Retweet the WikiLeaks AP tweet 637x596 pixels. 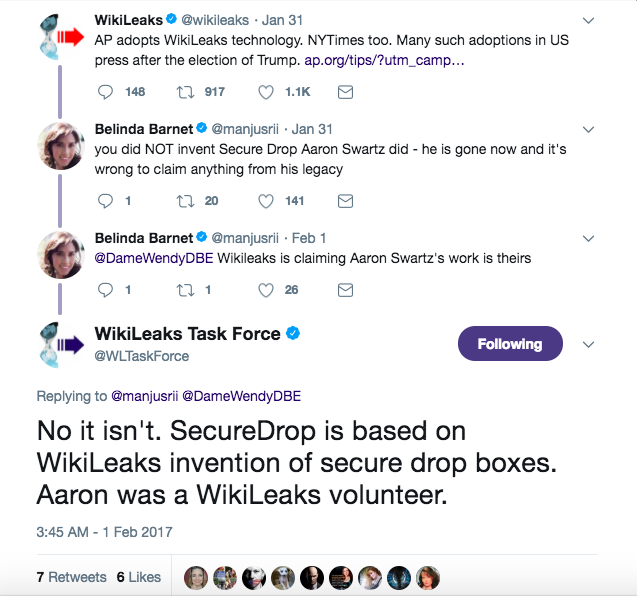184,92
